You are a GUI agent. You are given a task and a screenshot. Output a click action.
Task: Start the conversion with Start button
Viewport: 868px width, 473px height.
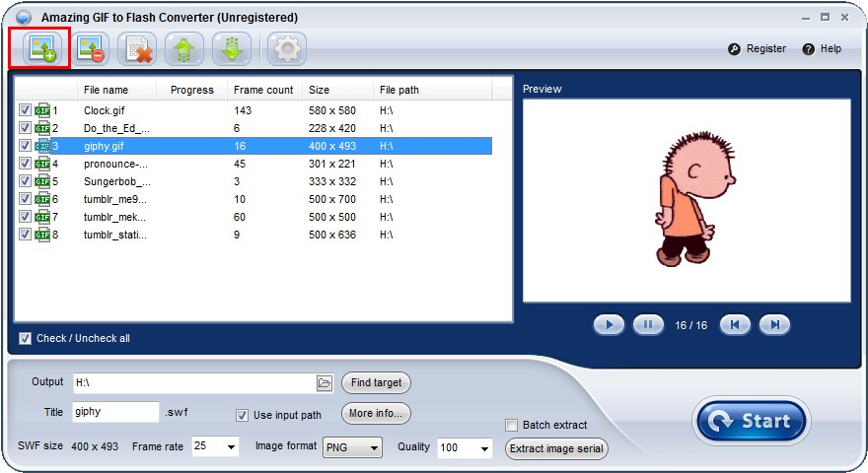tap(752, 421)
